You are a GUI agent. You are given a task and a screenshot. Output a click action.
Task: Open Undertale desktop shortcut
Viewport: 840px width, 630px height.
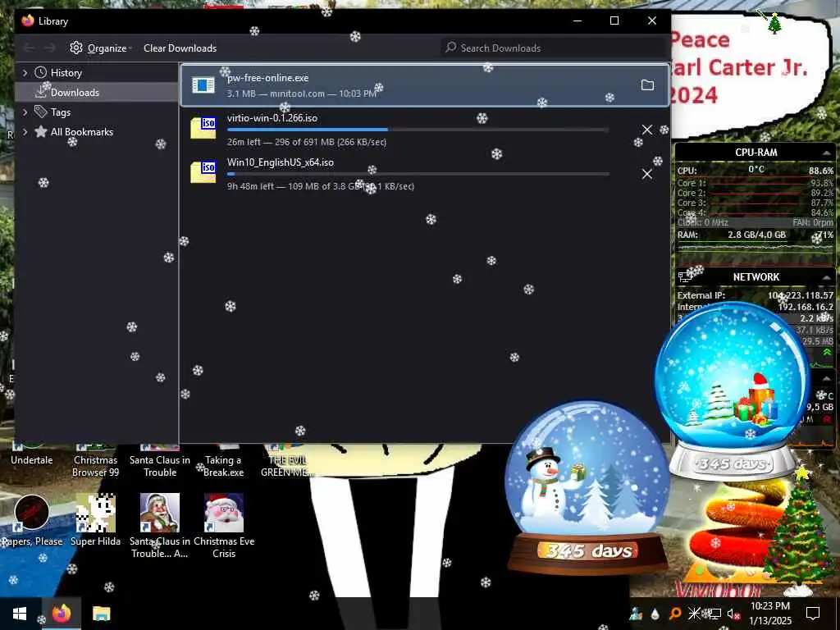pos(32,454)
